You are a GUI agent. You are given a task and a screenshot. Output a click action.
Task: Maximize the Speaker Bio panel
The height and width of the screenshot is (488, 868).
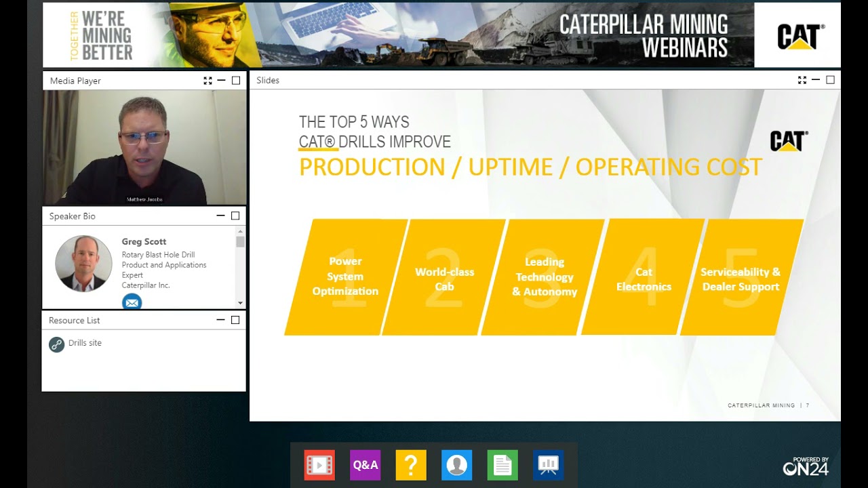point(235,216)
